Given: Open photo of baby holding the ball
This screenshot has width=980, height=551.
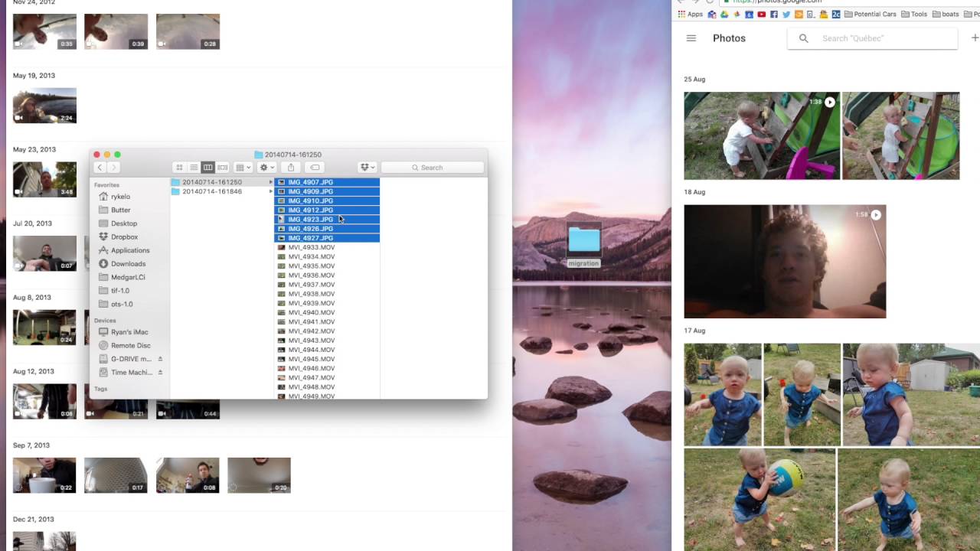Looking at the screenshot, I should point(759,500).
